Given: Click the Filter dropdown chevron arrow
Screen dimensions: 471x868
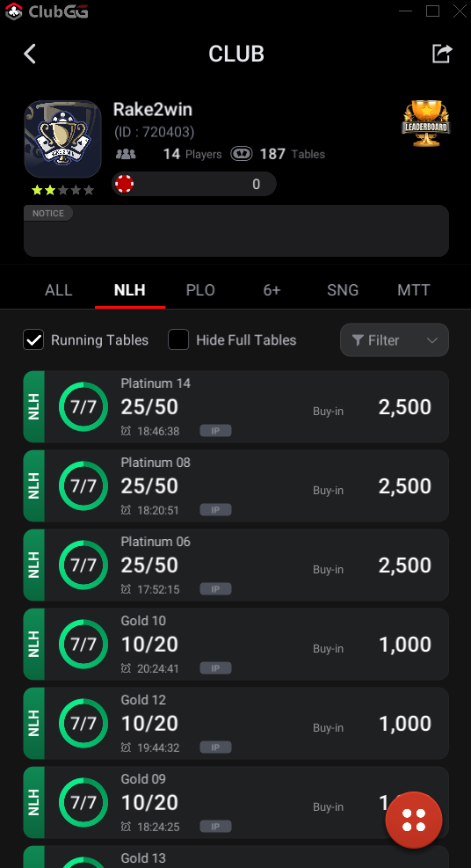Looking at the screenshot, I should (x=432, y=340).
